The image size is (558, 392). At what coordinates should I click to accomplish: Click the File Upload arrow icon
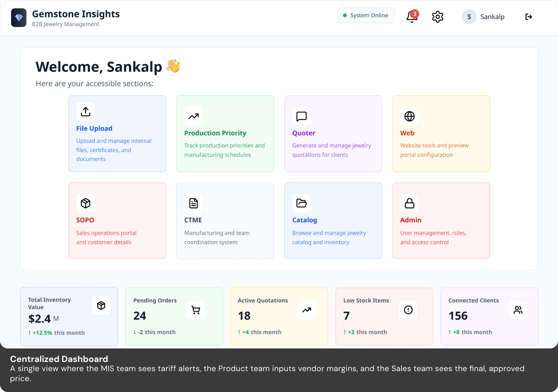pos(85,112)
